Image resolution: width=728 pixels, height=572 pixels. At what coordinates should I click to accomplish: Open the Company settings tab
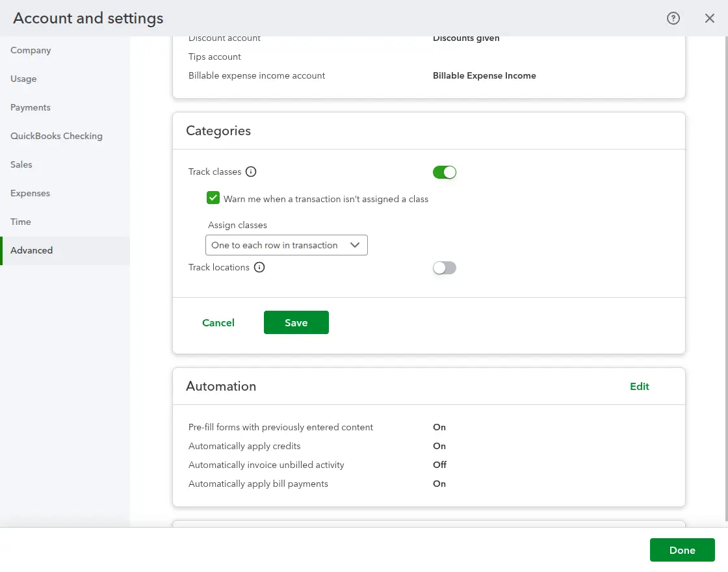31,50
